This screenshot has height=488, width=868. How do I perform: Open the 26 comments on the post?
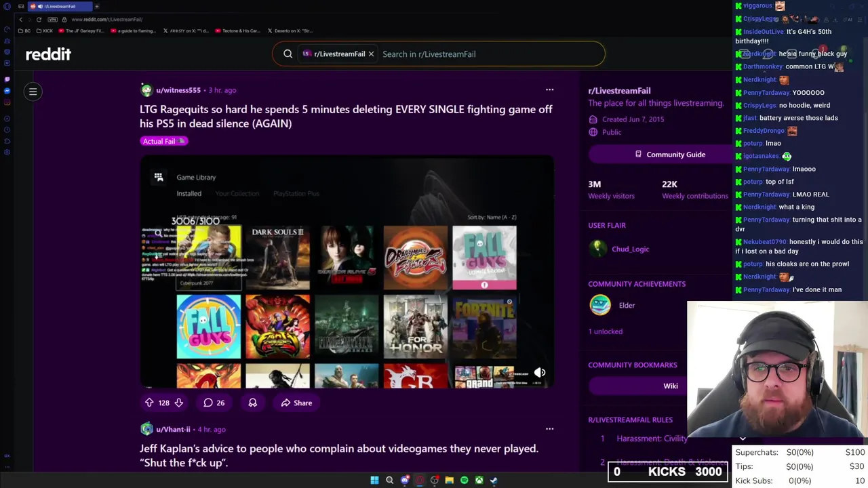214,403
